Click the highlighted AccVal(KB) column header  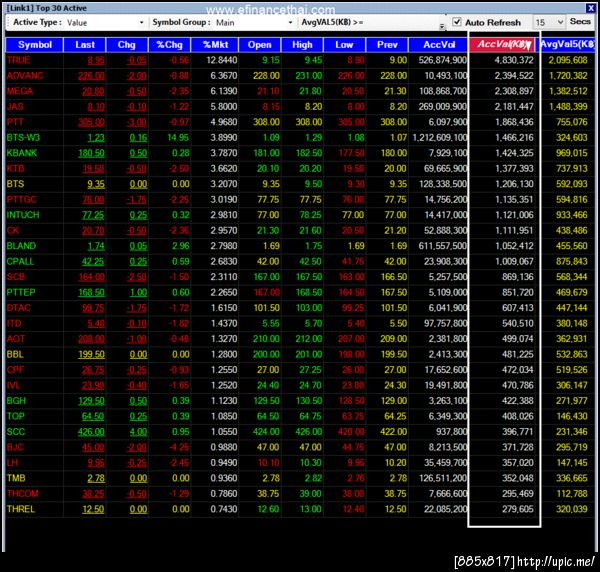tap(502, 44)
